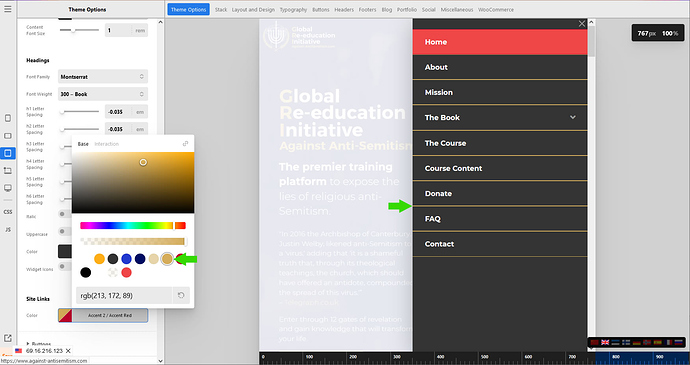Open the Mission menu link
690x365 pixels.
500,92
